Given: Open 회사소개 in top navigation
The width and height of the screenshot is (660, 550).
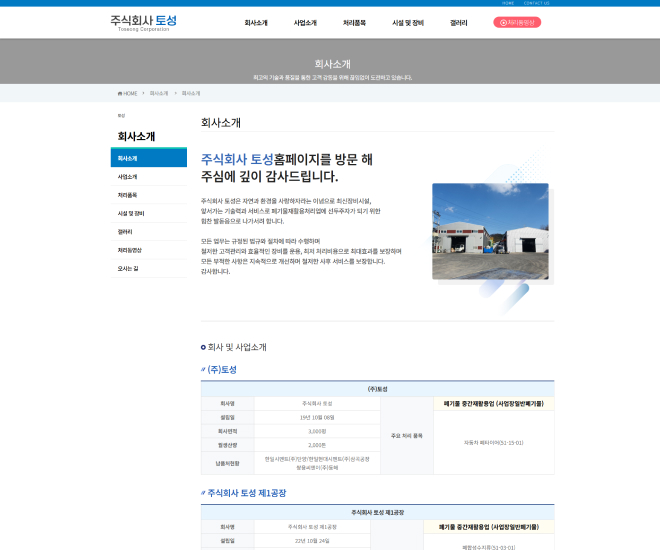Looking at the screenshot, I should (256, 22).
